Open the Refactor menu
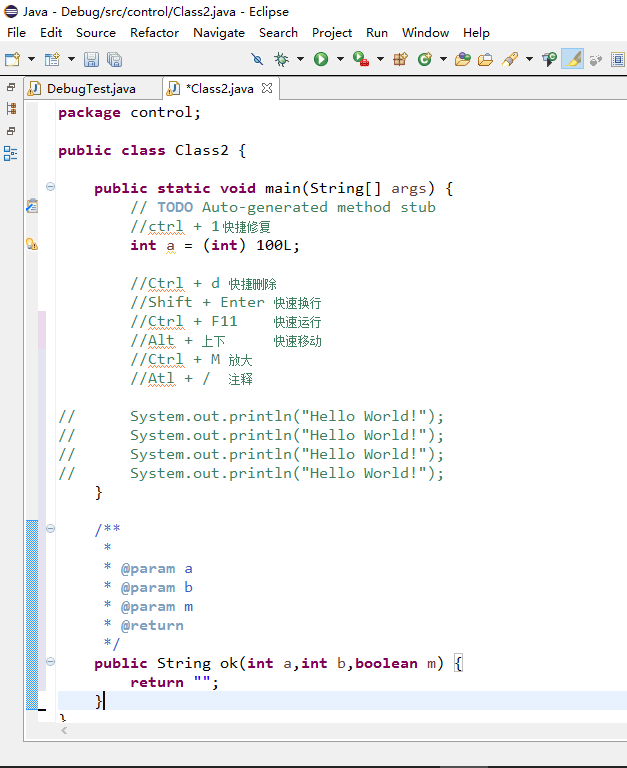This screenshot has height=768, width=627. click(154, 33)
